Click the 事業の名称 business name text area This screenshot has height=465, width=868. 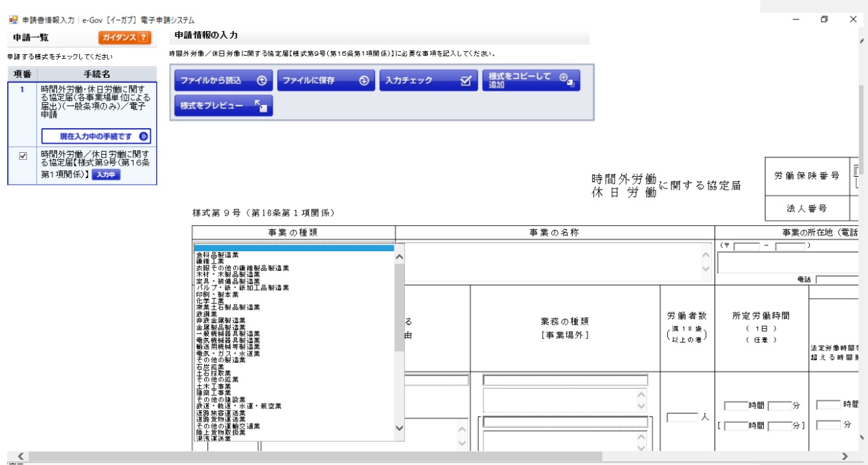pos(551,262)
